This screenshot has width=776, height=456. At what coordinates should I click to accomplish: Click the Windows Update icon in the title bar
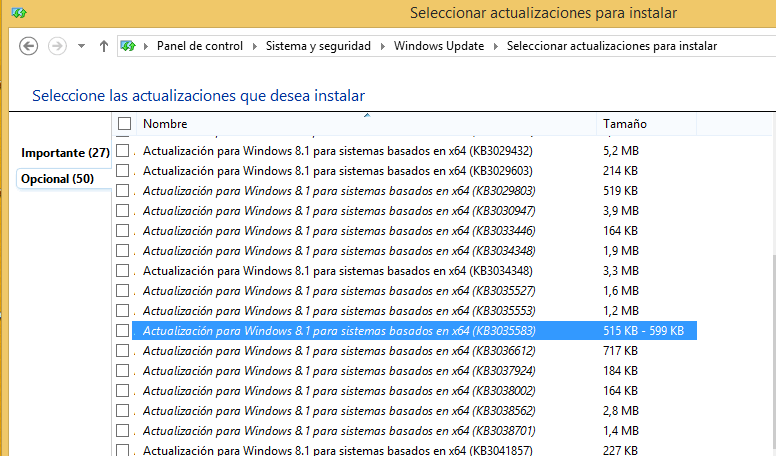(x=18, y=13)
